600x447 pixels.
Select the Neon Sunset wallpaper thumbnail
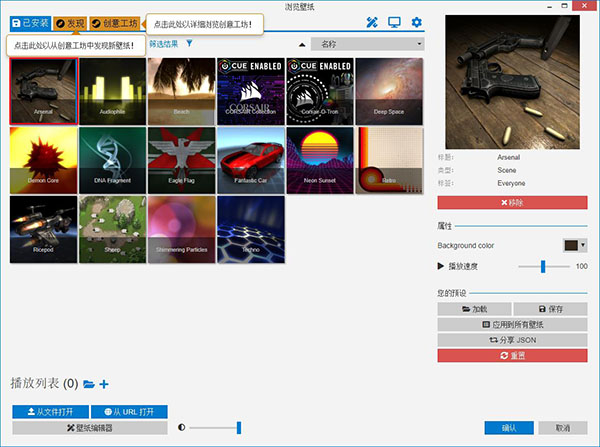point(320,157)
